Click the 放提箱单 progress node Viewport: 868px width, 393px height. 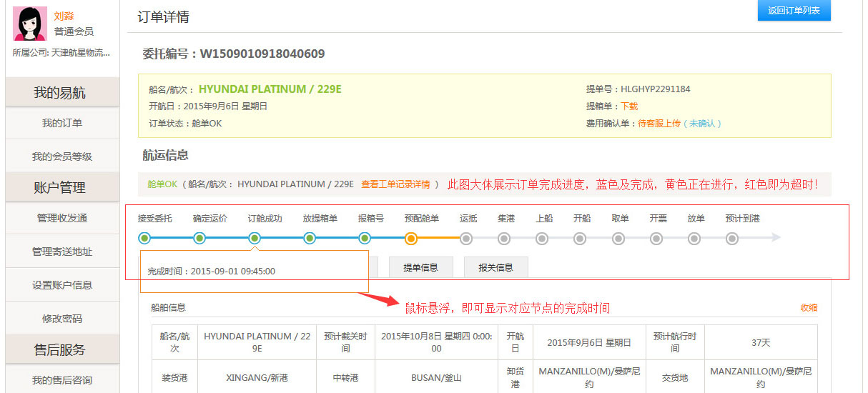pos(310,238)
